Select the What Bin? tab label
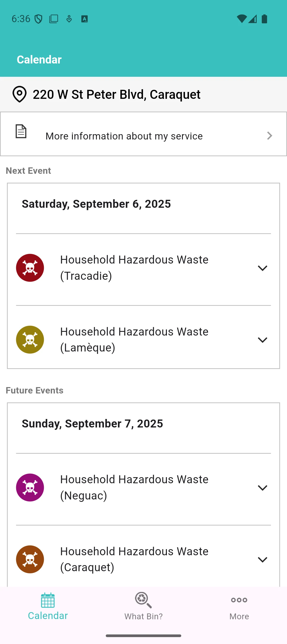The image size is (287, 644). click(x=143, y=616)
